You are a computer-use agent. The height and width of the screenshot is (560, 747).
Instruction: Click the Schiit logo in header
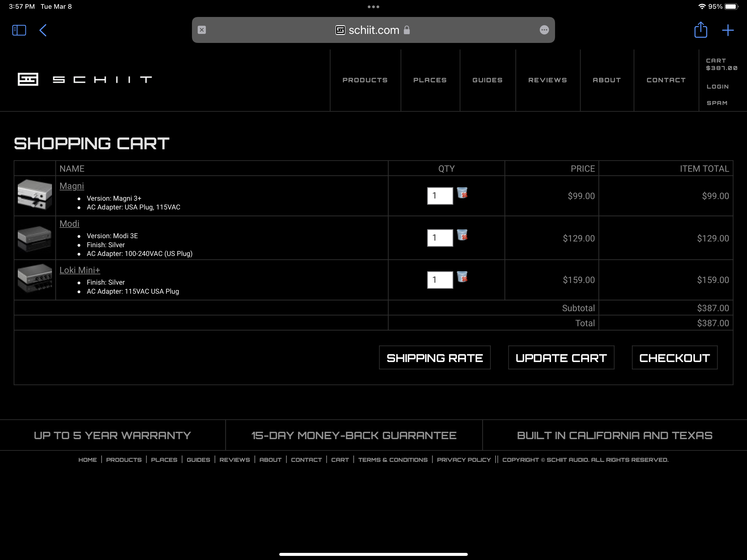click(x=84, y=79)
